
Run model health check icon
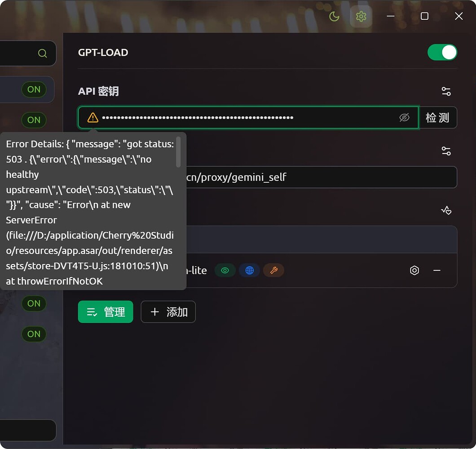[446, 210]
